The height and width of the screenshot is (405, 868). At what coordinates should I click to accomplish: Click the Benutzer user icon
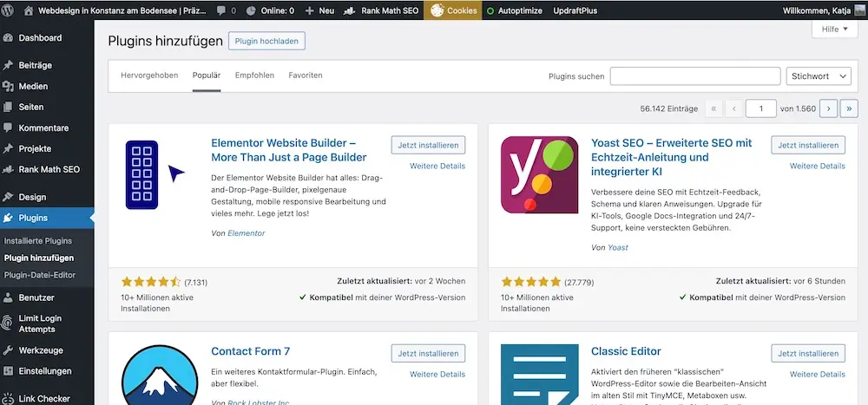pyautogui.click(x=8, y=297)
